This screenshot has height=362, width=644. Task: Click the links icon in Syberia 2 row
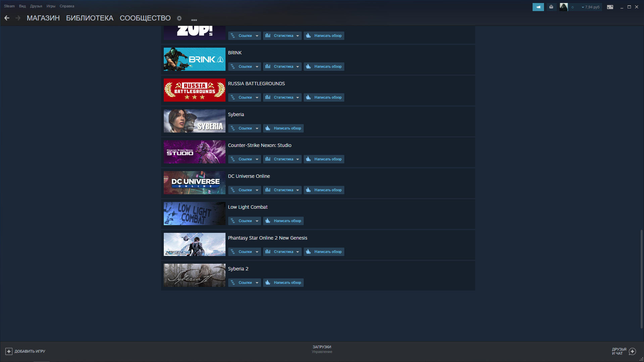click(x=233, y=282)
